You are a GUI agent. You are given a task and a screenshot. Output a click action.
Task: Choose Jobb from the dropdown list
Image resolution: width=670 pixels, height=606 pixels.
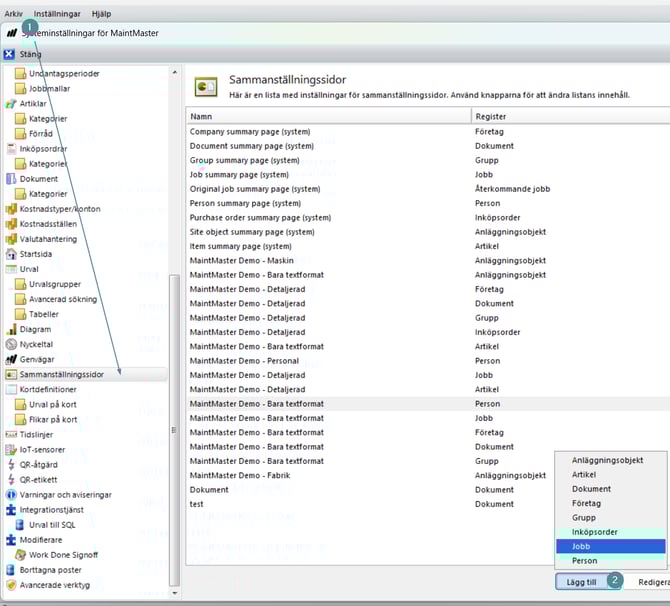(x=581, y=547)
